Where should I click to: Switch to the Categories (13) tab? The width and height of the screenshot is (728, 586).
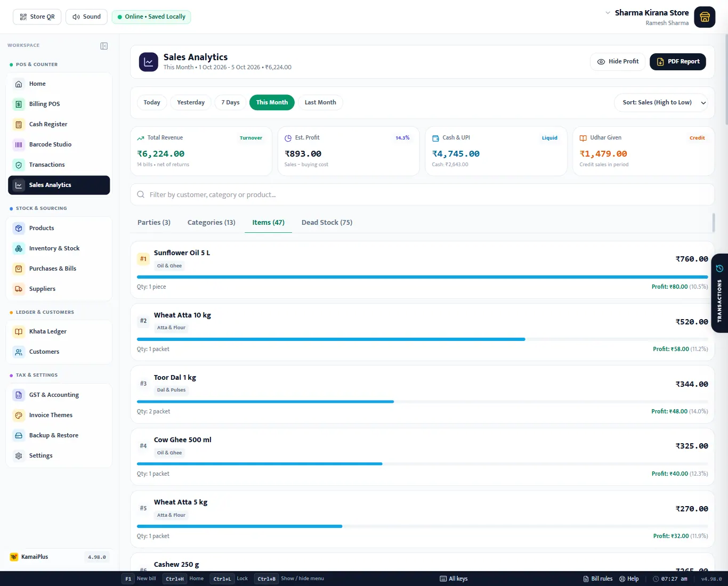[212, 223]
